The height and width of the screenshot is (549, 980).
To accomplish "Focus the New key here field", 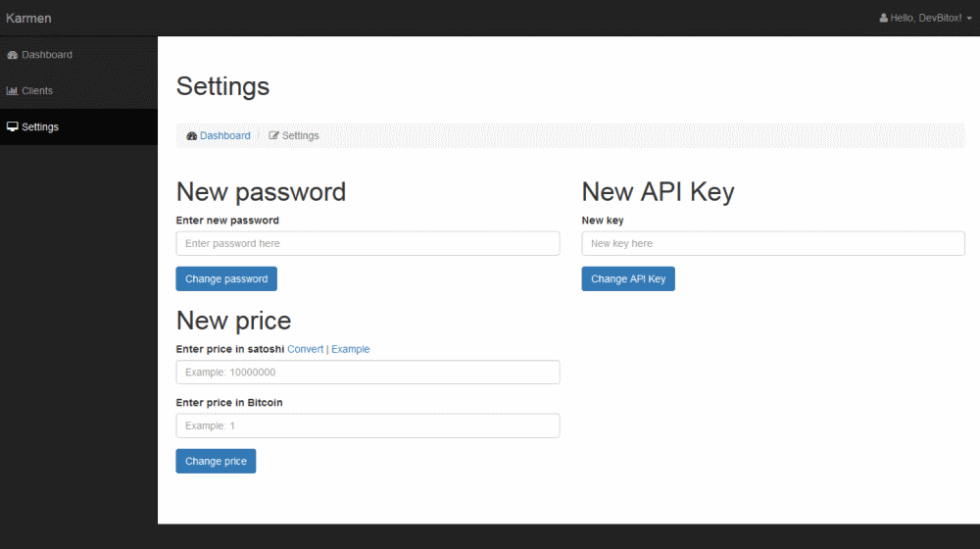I will coord(772,243).
